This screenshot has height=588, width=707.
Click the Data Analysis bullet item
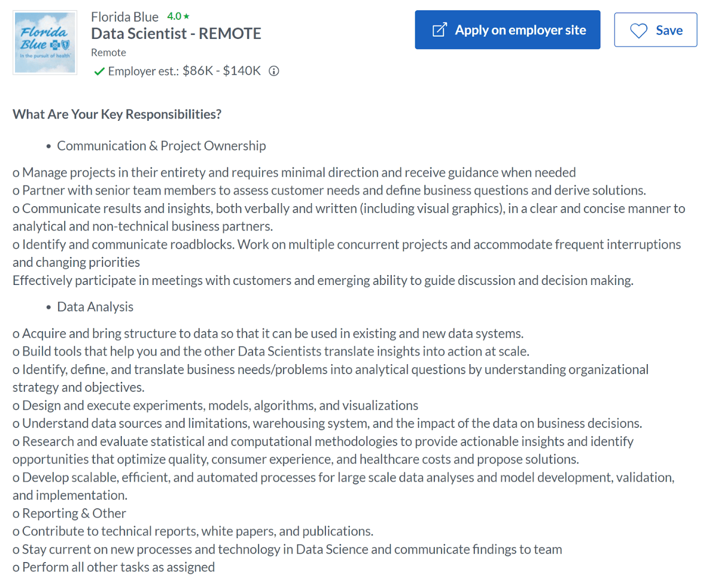pos(95,306)
